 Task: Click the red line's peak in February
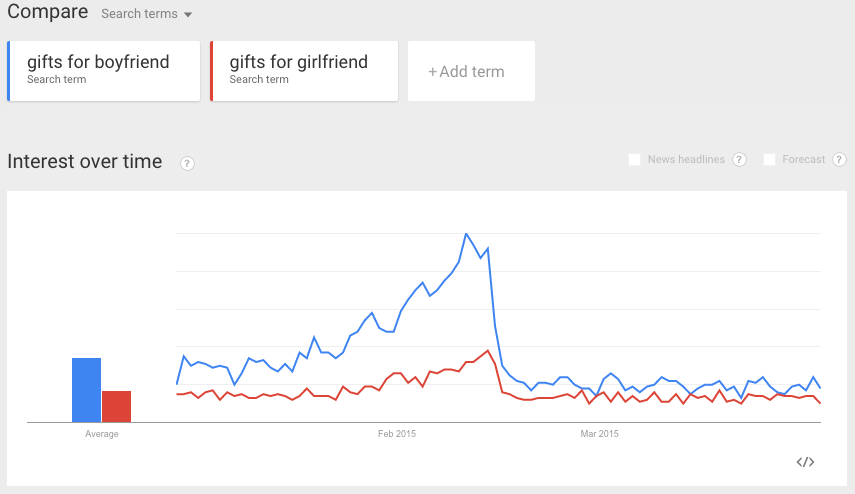(487, 351)
